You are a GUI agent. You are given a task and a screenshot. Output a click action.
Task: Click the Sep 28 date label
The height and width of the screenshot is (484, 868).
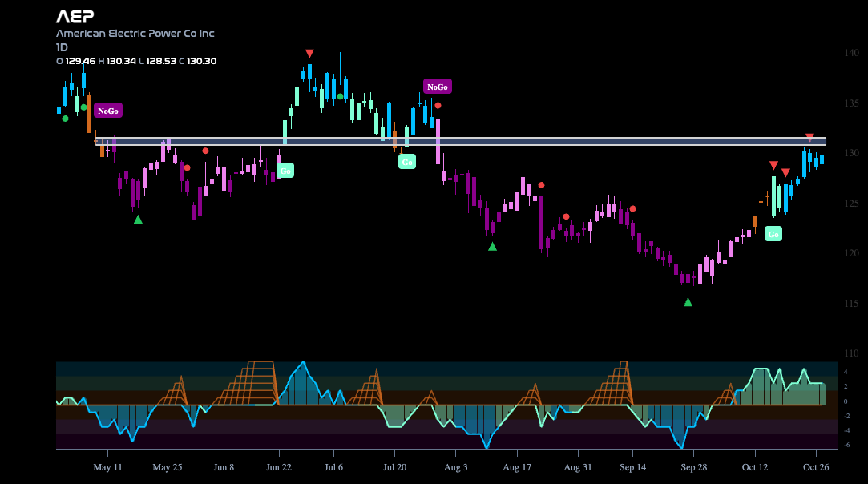(693, 467)
